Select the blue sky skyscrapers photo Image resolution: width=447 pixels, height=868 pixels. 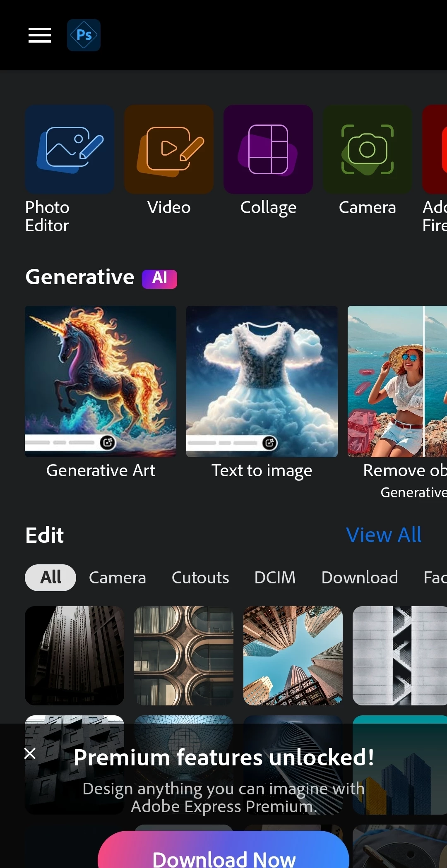(x=293, y=656)
